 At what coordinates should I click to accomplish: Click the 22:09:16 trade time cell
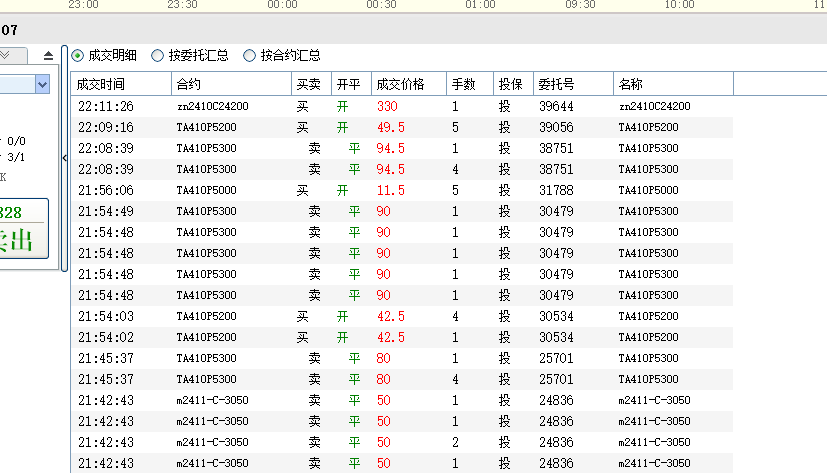(106, 127)
